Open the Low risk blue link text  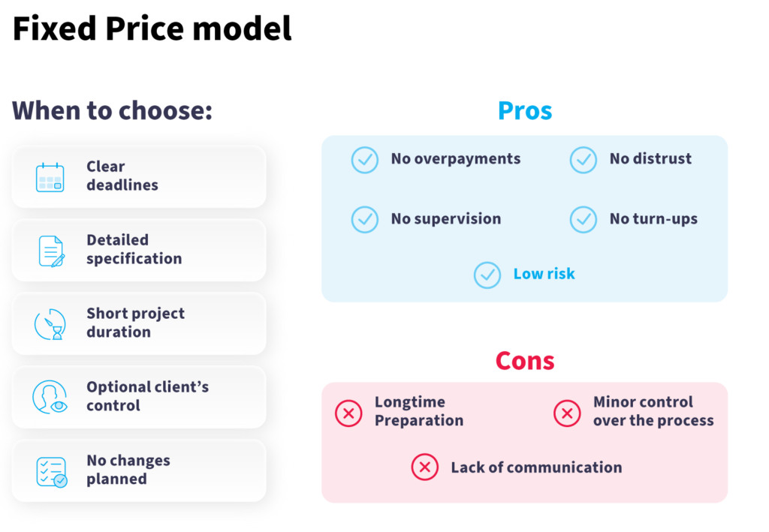point(544,273)
